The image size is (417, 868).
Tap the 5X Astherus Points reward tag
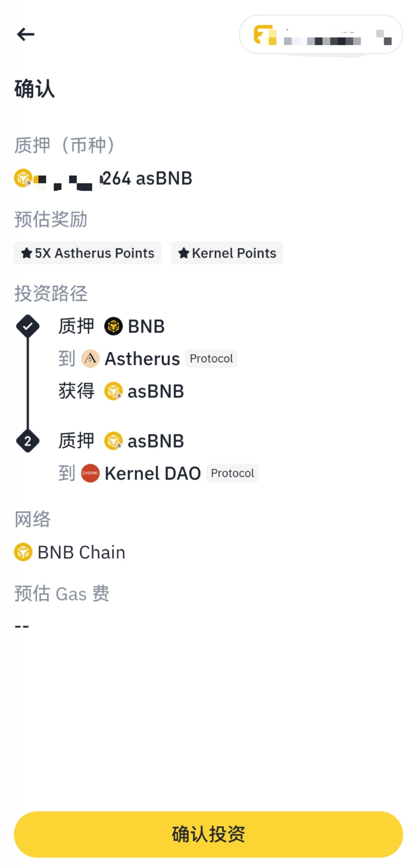(x=88, y=253)
